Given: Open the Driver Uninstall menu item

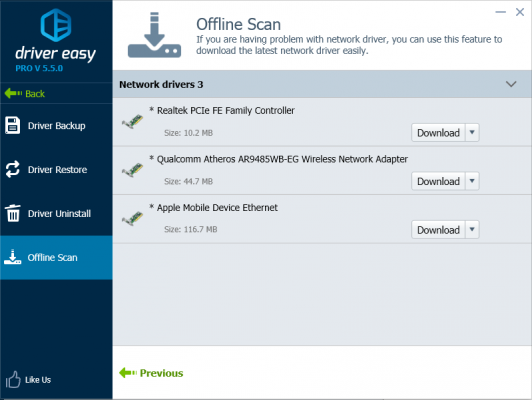Looking at the screenshot, I should click(x=56, y=213).
